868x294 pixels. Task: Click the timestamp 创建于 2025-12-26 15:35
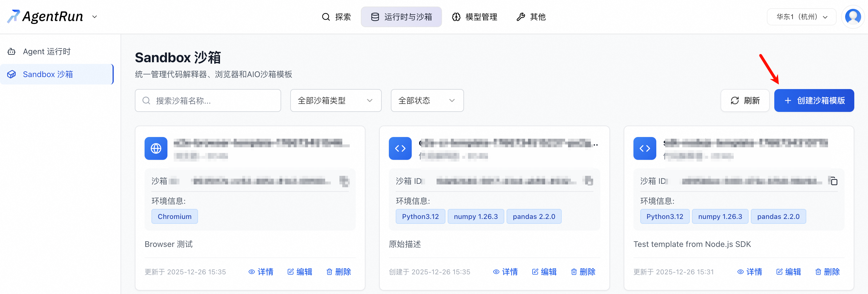pyautogui.click(x=430, y=272)
